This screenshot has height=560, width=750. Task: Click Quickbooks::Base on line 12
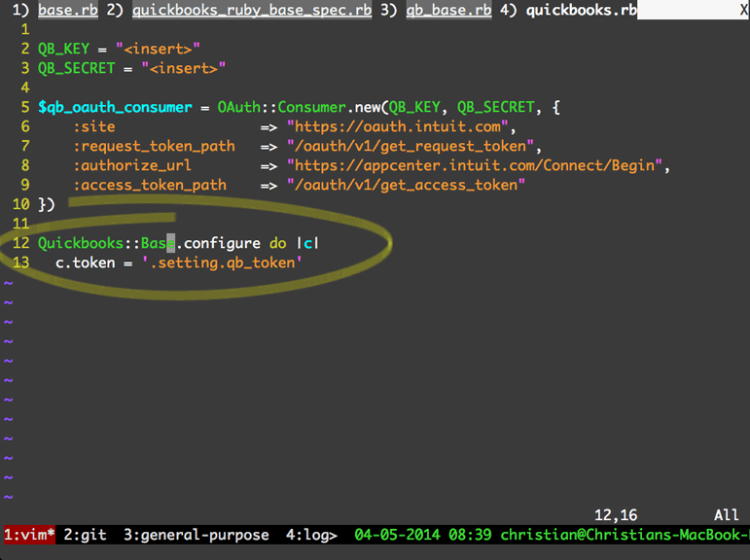(106, 243)
